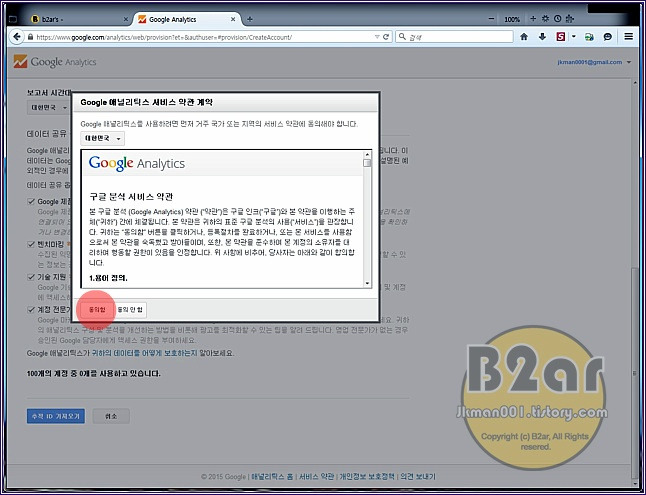The height and width of the screenshot is (495, 646).
Task: Open the Firefox home page icon
Action: (x=524, y=37)
